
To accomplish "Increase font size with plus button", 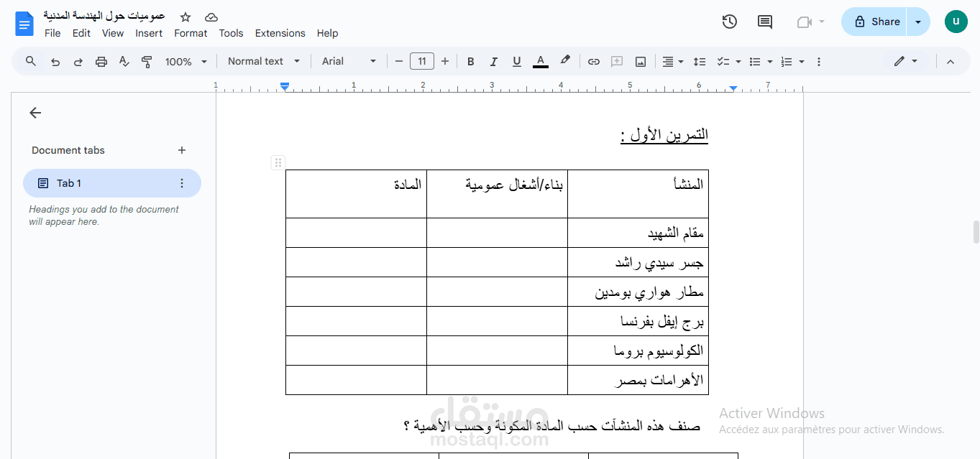I will tap(445, 62).
